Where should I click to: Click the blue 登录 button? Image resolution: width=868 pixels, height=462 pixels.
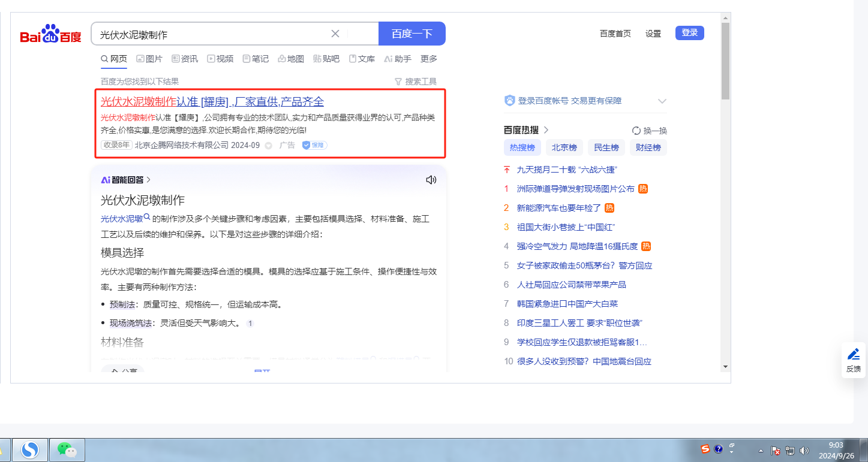(689, 33)
